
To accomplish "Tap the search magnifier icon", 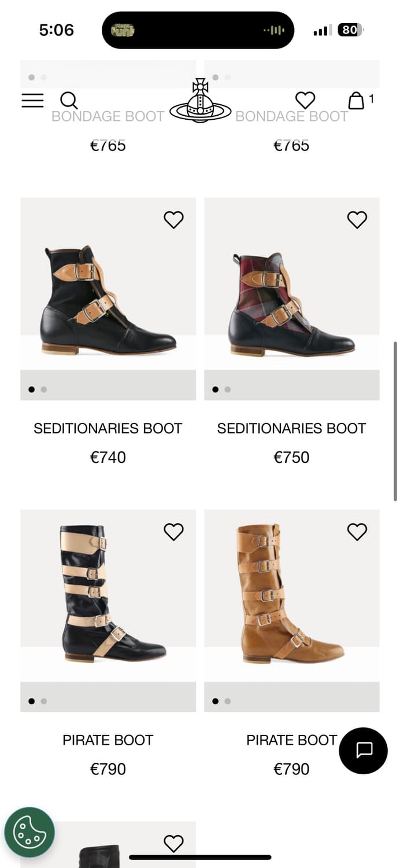I will [69, 101].
